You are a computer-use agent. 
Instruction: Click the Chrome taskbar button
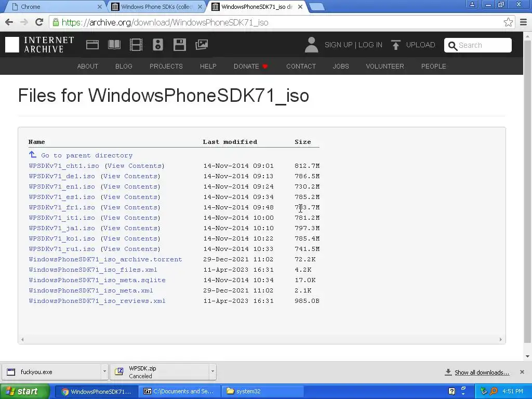96,392
